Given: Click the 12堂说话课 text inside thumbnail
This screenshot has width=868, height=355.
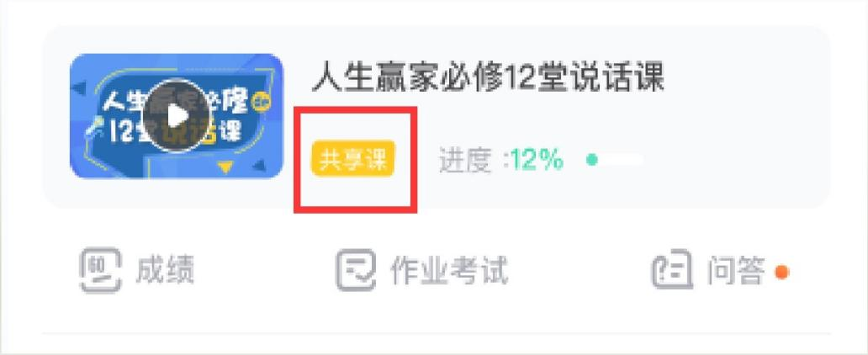Looking at the screenshot, I should coord(176,132).
